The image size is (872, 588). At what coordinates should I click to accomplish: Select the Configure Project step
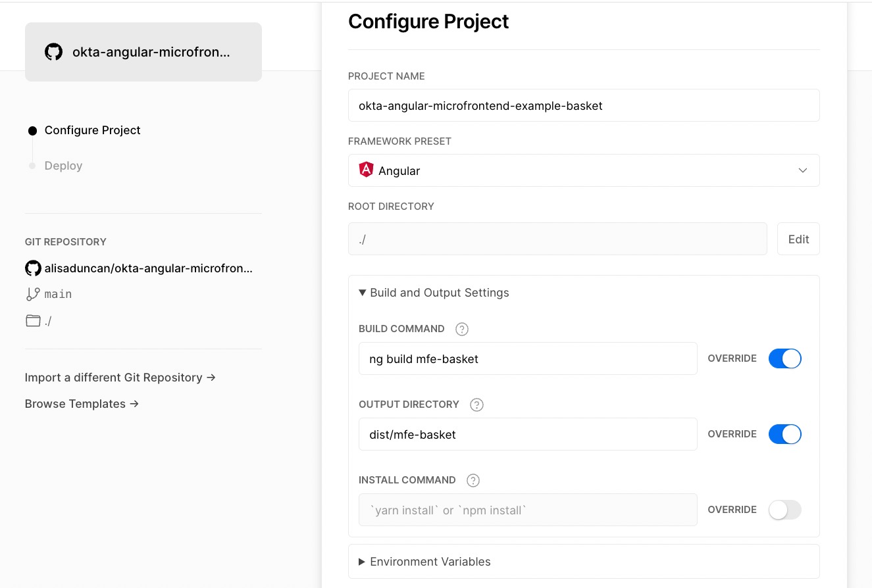click(92, 130)
